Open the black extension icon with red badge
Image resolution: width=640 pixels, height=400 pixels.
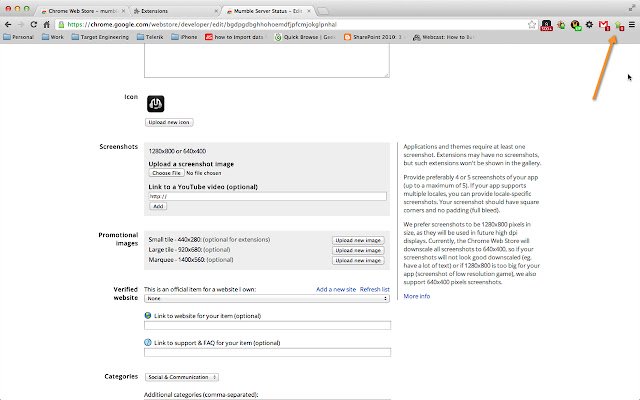(x=546, y=25)
